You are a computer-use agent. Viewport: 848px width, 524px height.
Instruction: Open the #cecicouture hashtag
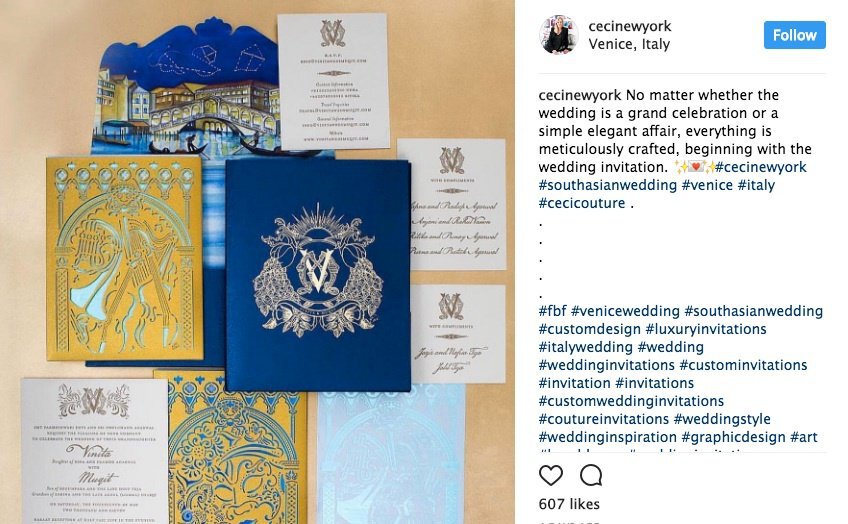tap(582, 203)
